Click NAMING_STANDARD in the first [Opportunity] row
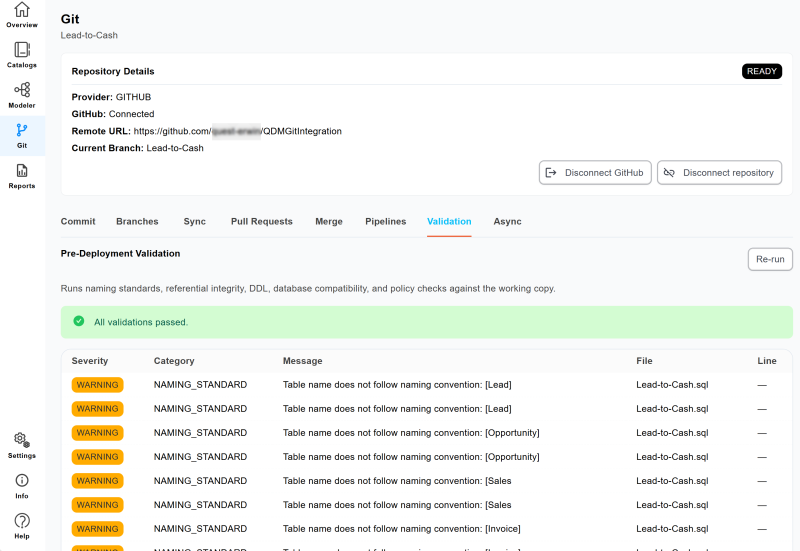Image resolution: width=800 pixels, height=551 pixels. pyautogui.click(x=201, y=433)
